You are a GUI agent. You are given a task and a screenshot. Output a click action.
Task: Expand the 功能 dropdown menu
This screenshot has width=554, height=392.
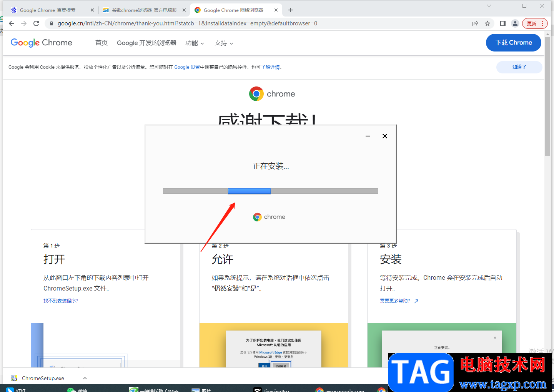coord(195,43)
